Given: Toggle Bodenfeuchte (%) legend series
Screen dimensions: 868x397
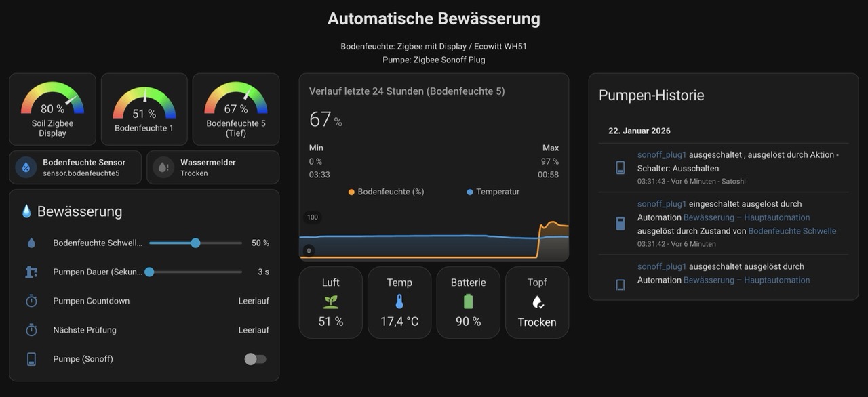Looking at the screenshot, I should pyautogui.click(x=386, y=192).
